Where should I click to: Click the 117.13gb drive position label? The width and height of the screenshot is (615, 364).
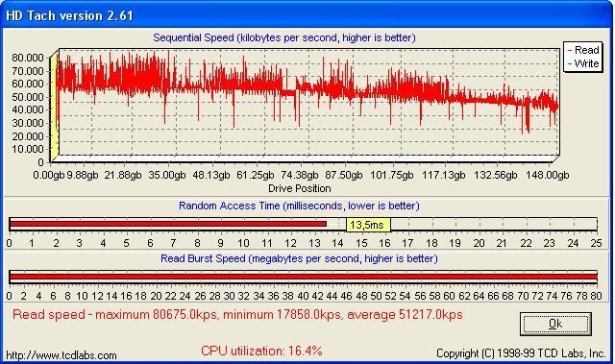[x=444, y=175]
